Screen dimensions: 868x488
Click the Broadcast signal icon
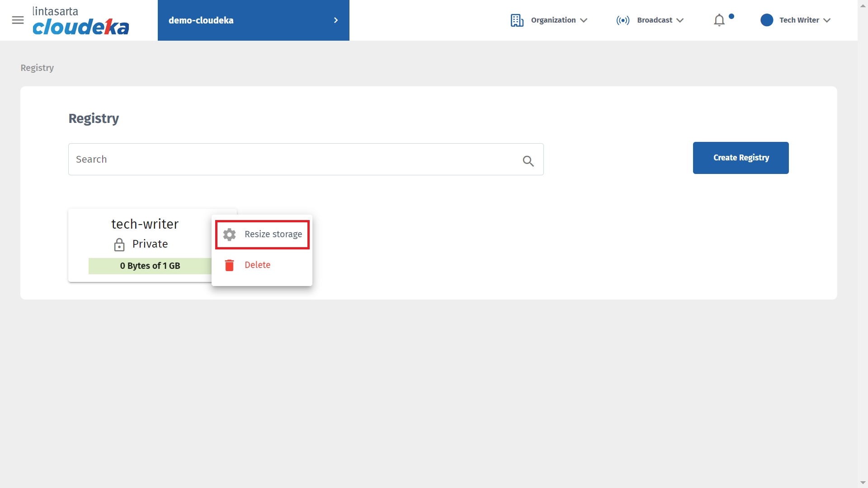[623, 20]
